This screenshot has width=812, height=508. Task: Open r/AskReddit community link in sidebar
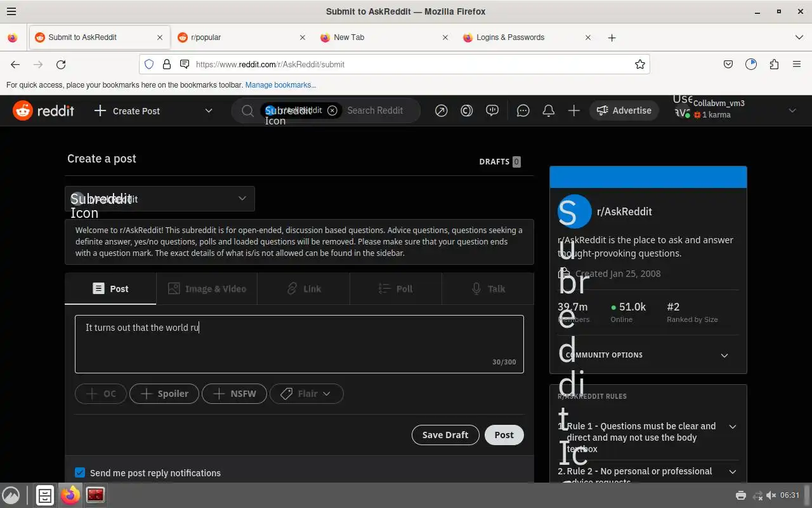tap(624, 211)
